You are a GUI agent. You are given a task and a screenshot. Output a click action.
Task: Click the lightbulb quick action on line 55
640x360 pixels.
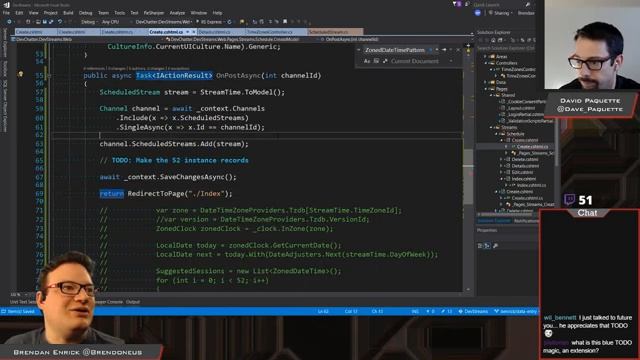tap(20, 75)
